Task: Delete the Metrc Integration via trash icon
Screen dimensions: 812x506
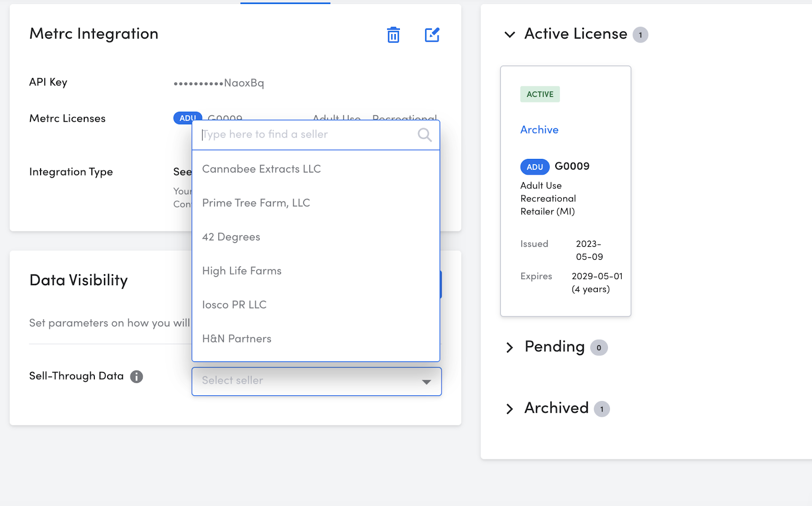Action: click(393, 35)
